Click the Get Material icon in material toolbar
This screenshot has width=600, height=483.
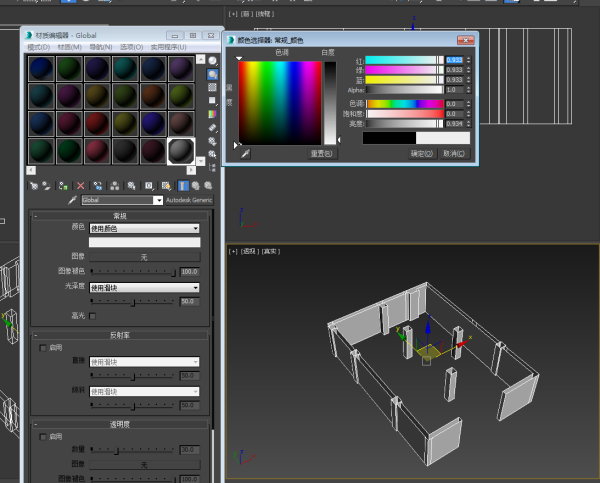pos(35,185)
